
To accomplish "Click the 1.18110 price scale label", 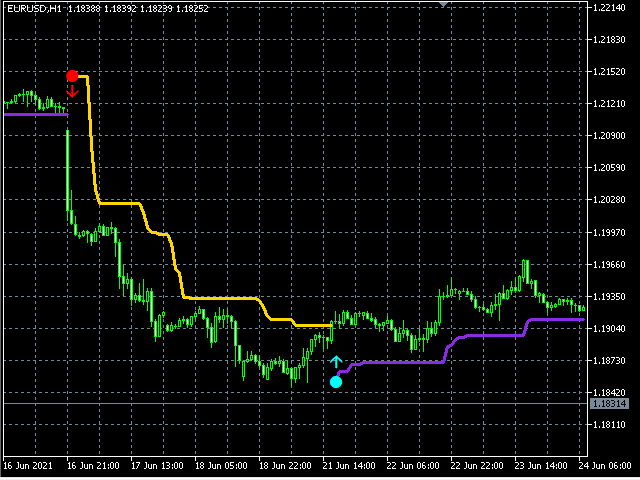I will click(x=609, y=424).
